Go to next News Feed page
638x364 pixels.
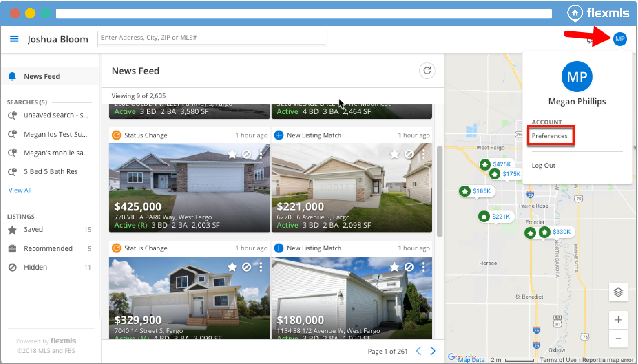point(433,351)
